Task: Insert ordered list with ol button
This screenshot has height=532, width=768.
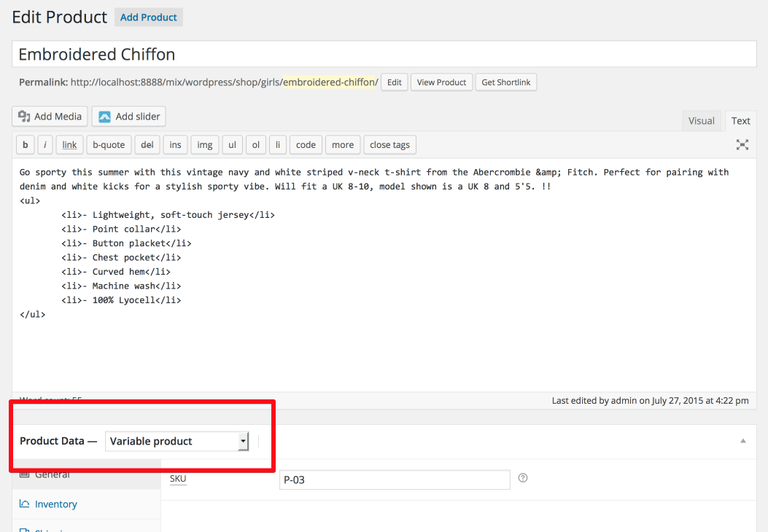Action: click(x=256, y=145)
